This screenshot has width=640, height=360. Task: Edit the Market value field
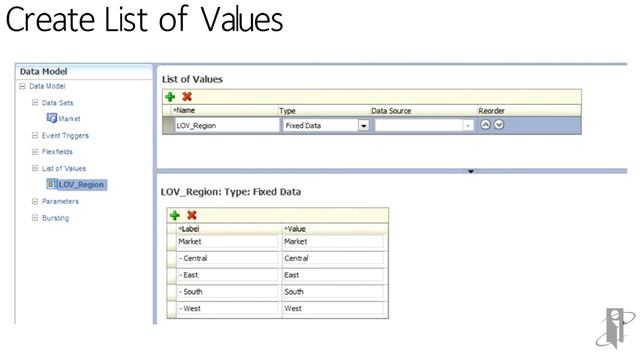click(x=333, y=242)
